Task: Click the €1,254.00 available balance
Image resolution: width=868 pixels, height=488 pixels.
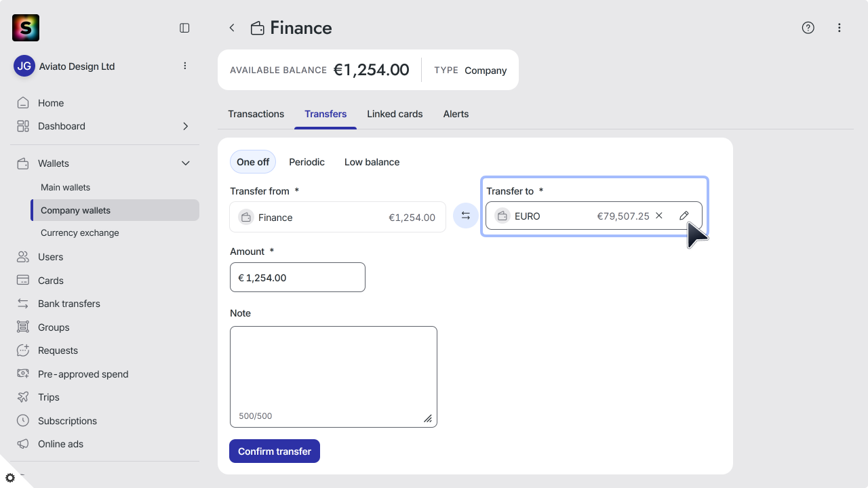Action: tap(372, 70)
